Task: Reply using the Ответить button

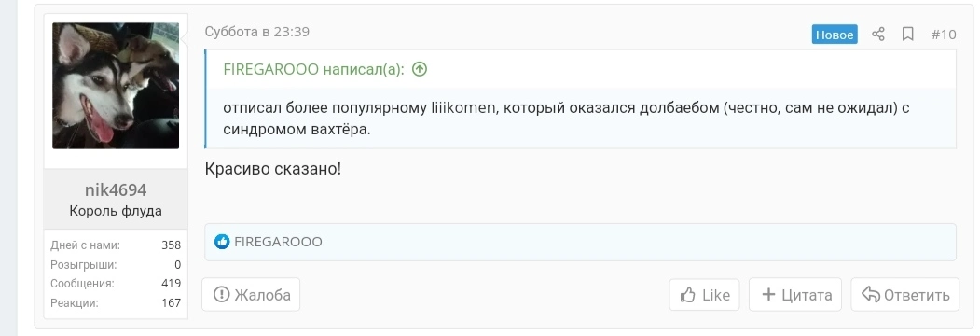Action: (904, 295)
